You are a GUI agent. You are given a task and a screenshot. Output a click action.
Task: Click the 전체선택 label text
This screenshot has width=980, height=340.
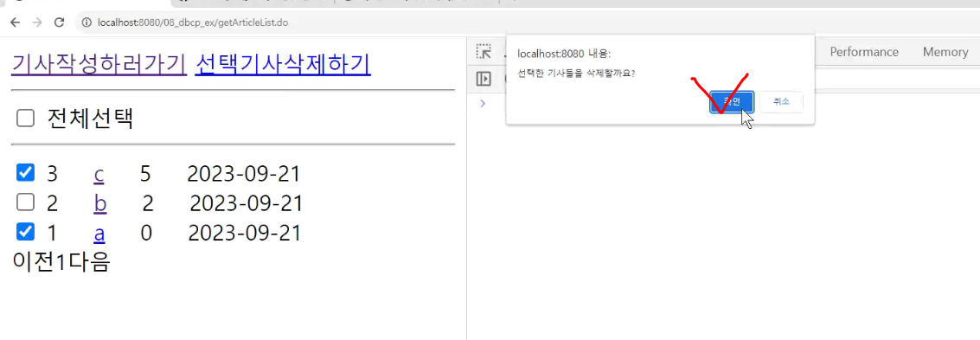tap(90, 119)
